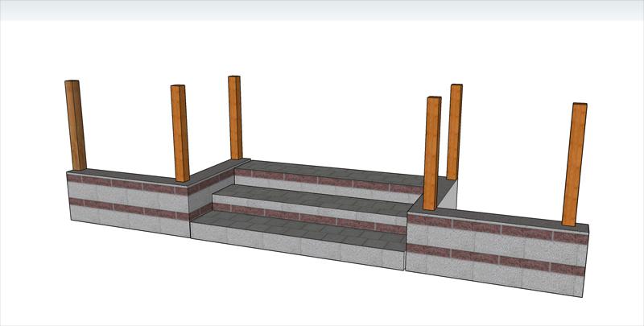Click the shorter post behind the right stair post

point(455,129)
